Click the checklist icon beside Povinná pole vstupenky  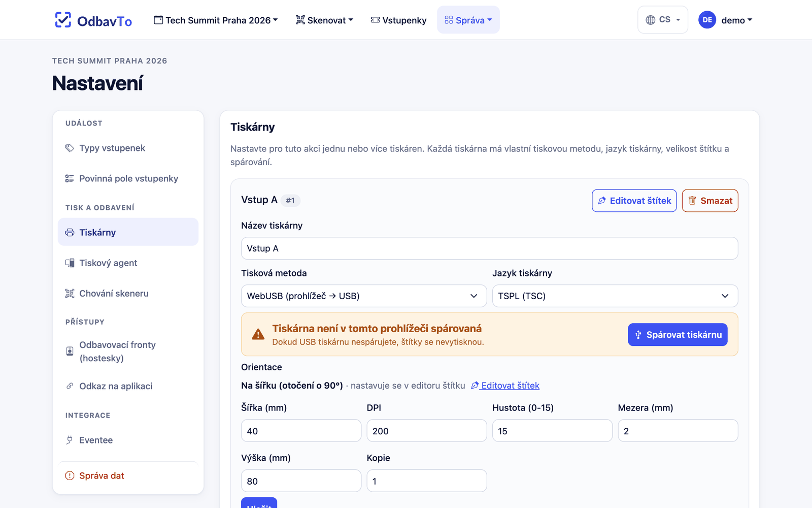[x=70, y=178]
